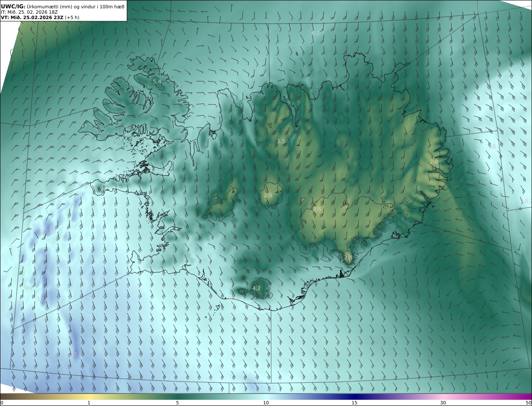Click the color scale tick label '15'
This screenshot has height=406, width=532.
click(x=355, y=403)
